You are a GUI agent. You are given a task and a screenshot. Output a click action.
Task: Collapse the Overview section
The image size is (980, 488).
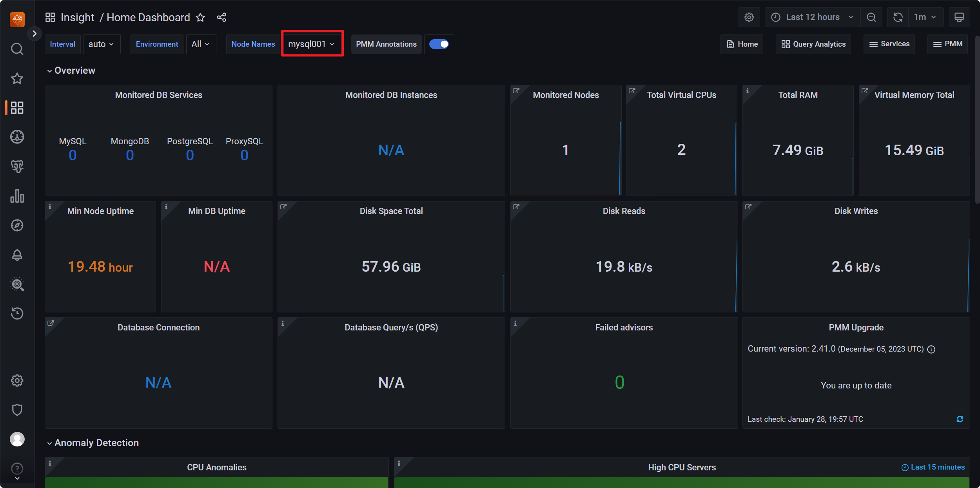(x=71, y=71)
